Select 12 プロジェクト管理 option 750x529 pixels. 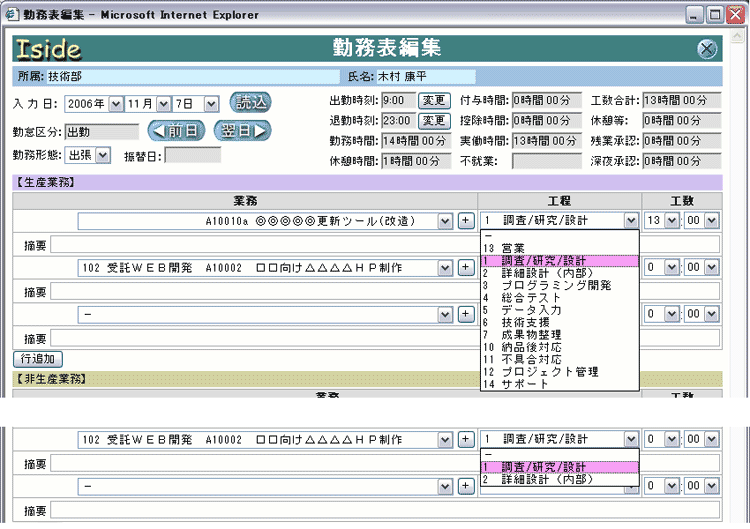(x=560, y=372)
